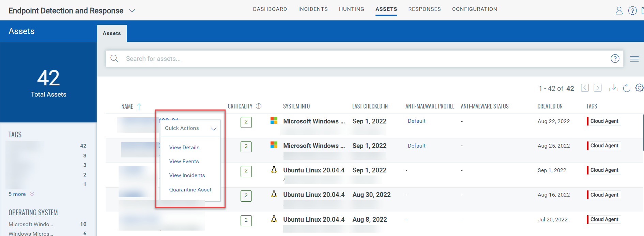Choose View Events from Quick Actions
This screenshot has width=644, height=236.
click(184, 161)
